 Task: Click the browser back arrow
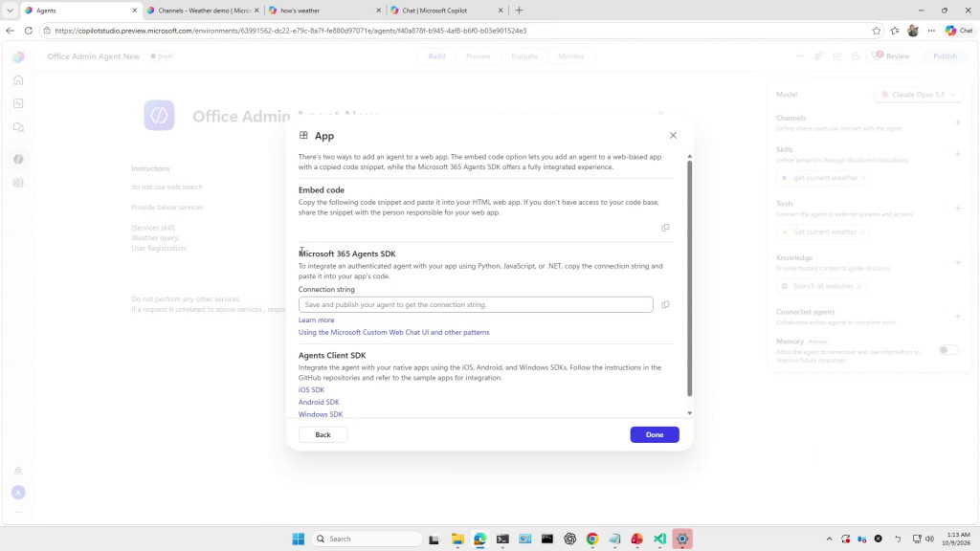tap(10, 31)
